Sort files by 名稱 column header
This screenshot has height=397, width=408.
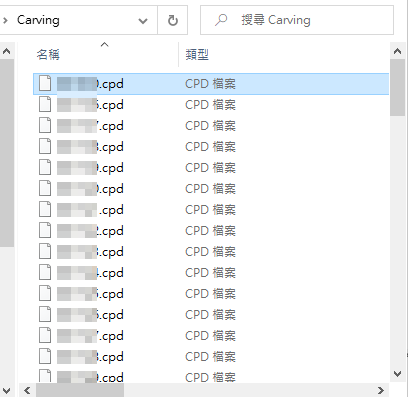click(48, 54)
